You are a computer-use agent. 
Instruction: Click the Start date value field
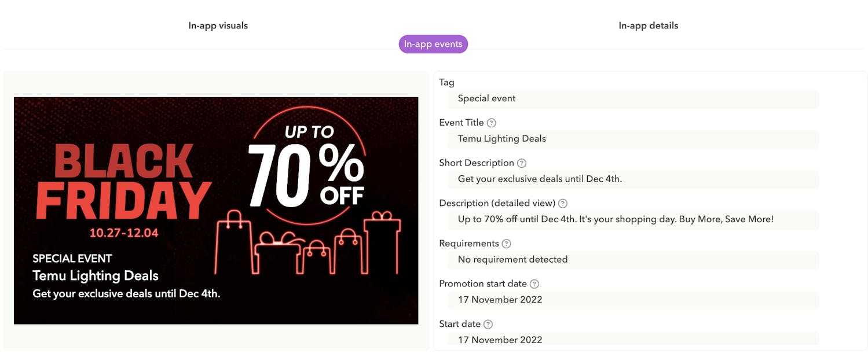pos(633,339)
